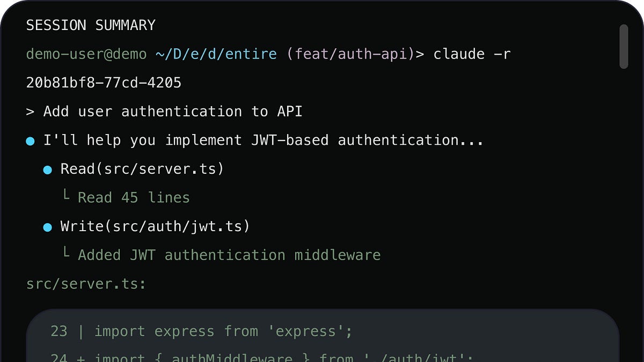Viewport: 644px width, 362px height.
Task: Click the branch marker before "Read 45 lines"
Action: [x=66, y=196]
